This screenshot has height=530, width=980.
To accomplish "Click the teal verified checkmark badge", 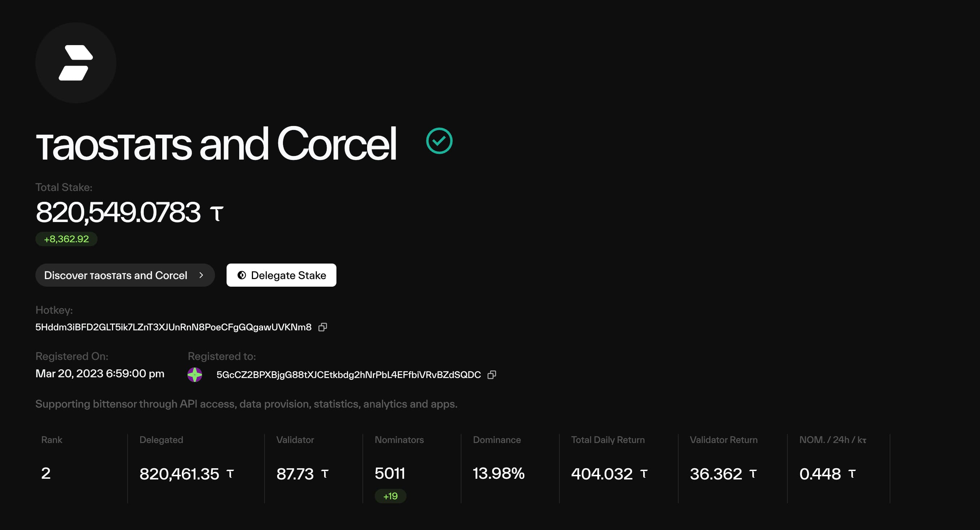I will point(439,141).
